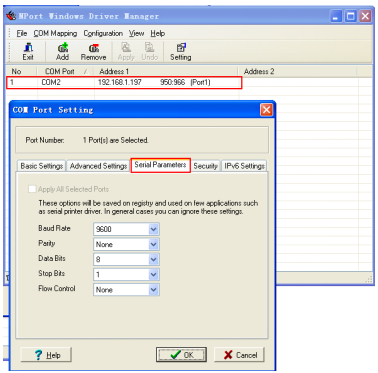The image size is (378, 373).
Task: Click the Apply toolbar icon
Action: [x=126, y=52]
